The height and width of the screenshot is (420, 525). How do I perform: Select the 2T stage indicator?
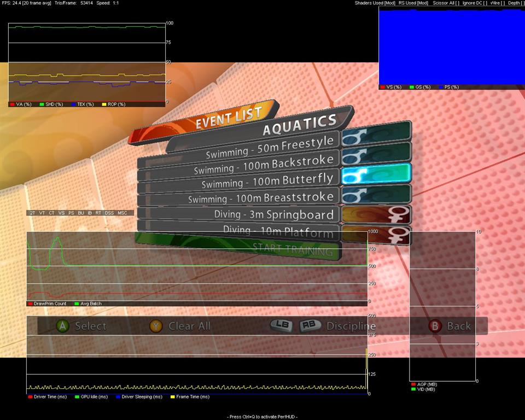[x=32, y=213]
